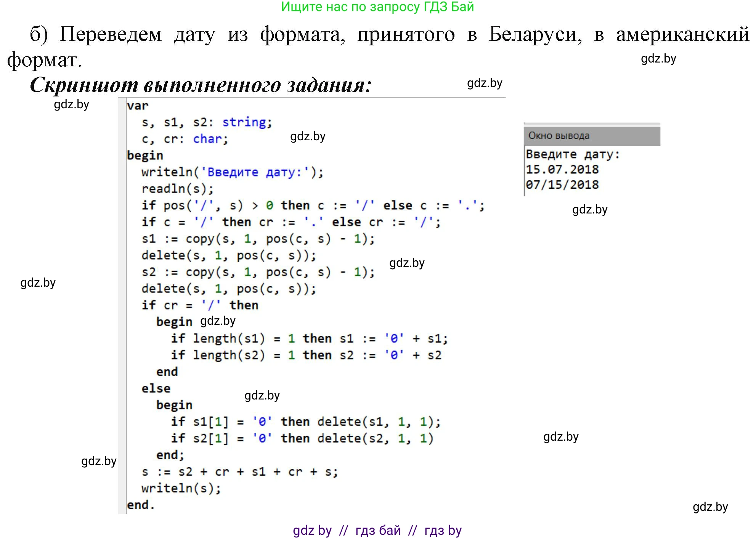Click the delete(s, 1, pos(c, s)) line
The height and width of the screenshot is (539, 756).
(228, 255)
